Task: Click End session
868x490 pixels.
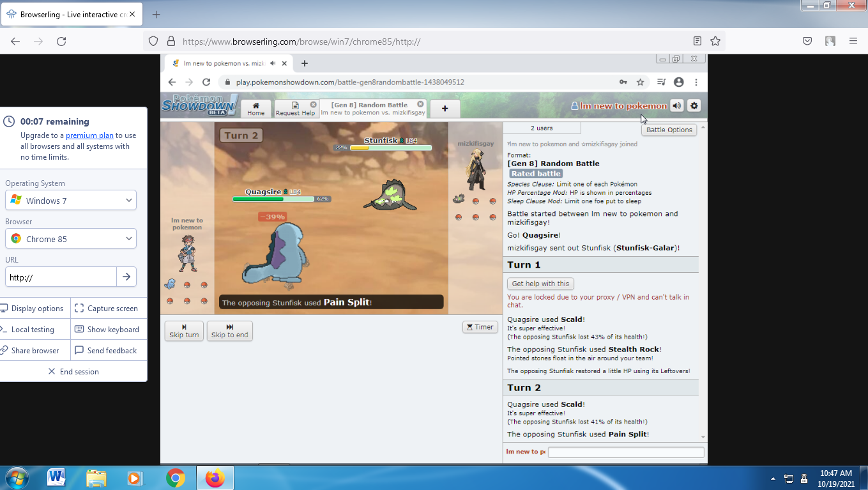Action: pos(73,372)
